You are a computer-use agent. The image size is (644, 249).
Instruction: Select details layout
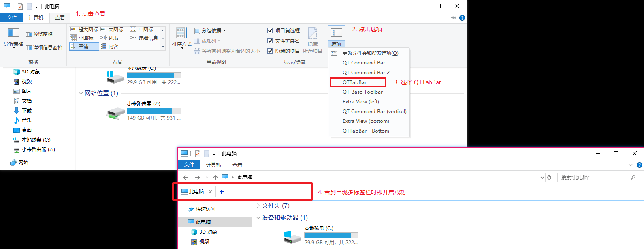tap(144, 38)
